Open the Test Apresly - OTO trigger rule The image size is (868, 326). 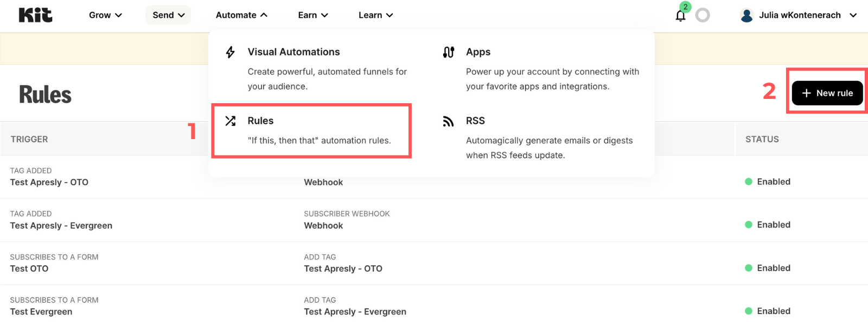[49, 182]
